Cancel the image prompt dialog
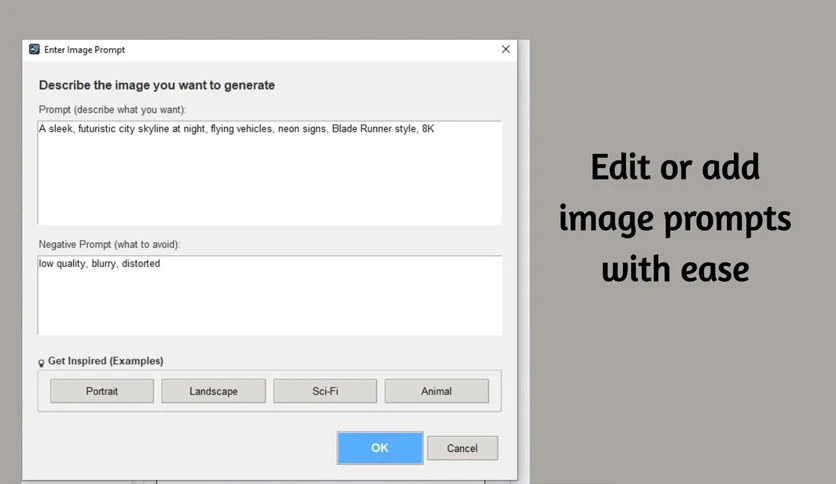 tap(462, 448)
